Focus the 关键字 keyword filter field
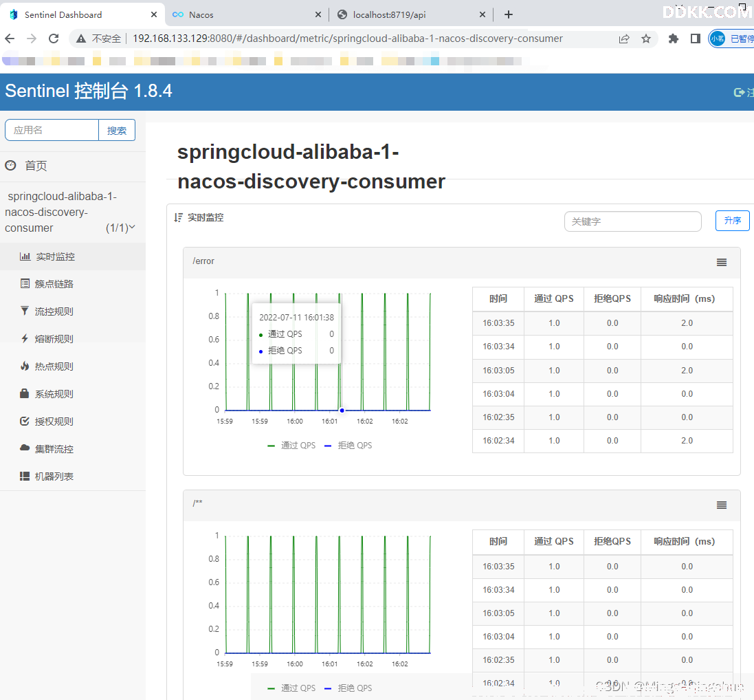The width and height of the screenshot is (754, 700). [x=633, y=221]
